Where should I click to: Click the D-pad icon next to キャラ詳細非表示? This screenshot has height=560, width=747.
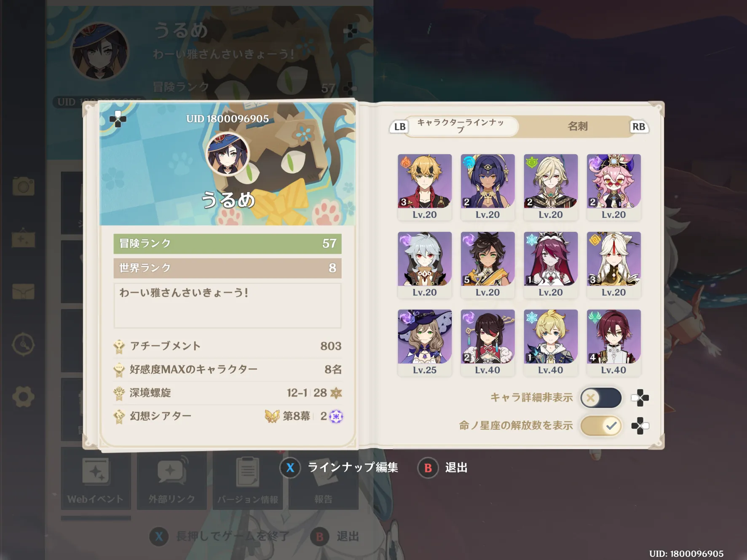pos(640,398)
